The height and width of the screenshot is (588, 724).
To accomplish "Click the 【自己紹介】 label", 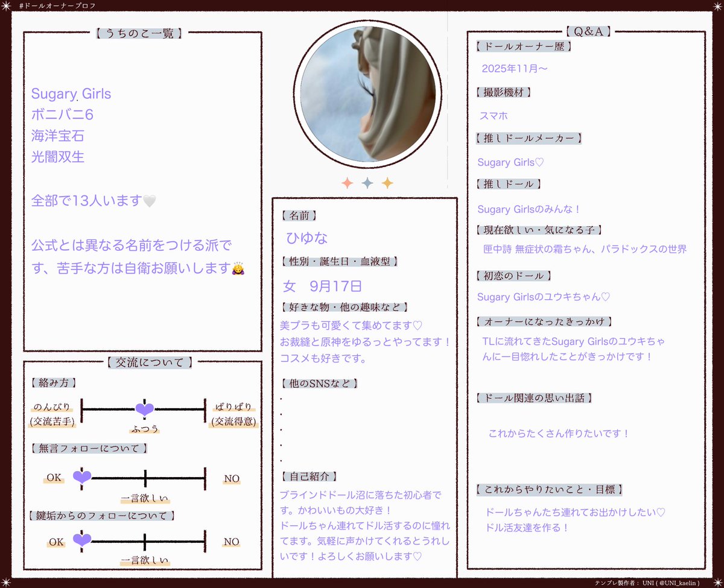I will tap(310, 476).
